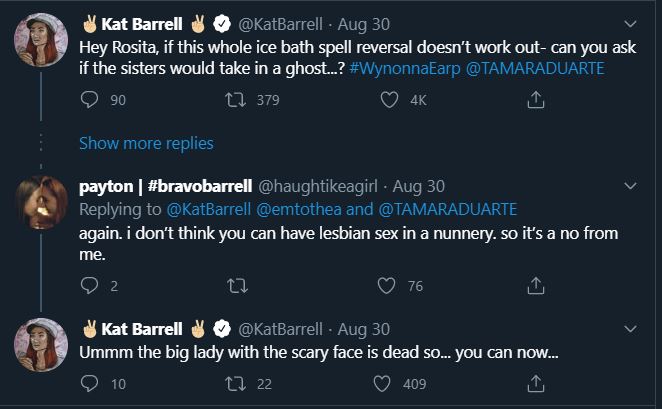The height and width of the screenshot is (409, 662).
Task: Click Show more replies link
Action: click(x=146, y=143)
